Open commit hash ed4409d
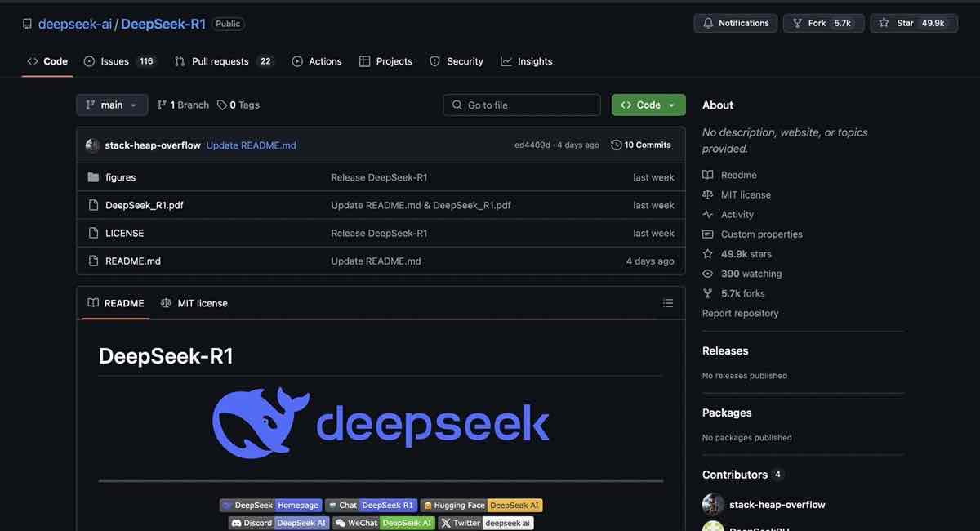The width and height of the screenshot is (980, 531). (x=532, y=145)
